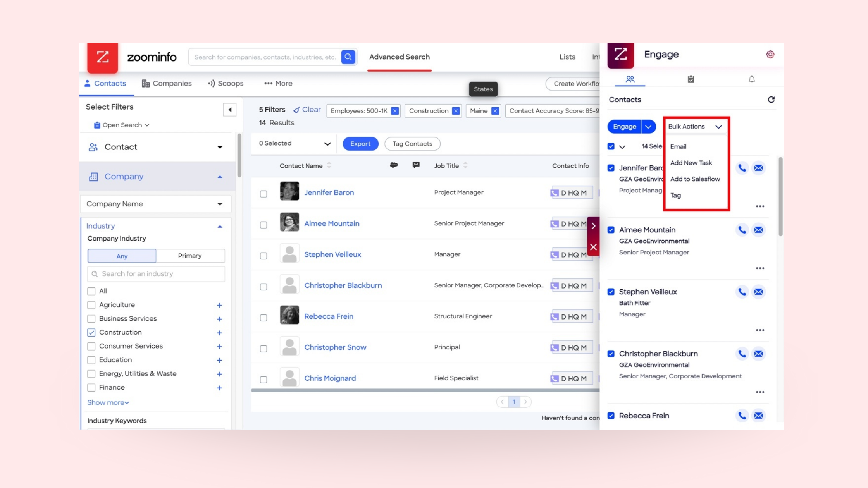The image size is (868, 488).
Task: Click the Tag Contacts button
Action: (x=412, y=144)
